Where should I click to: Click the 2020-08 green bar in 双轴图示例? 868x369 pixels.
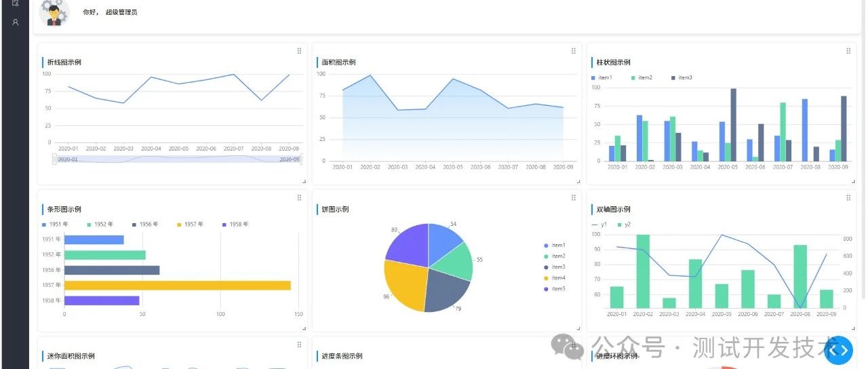point(800,277)
